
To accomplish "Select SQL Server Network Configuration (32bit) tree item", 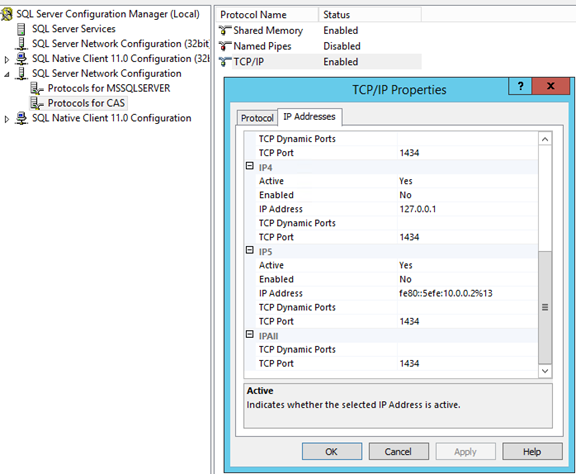I will tap(121, 44).
